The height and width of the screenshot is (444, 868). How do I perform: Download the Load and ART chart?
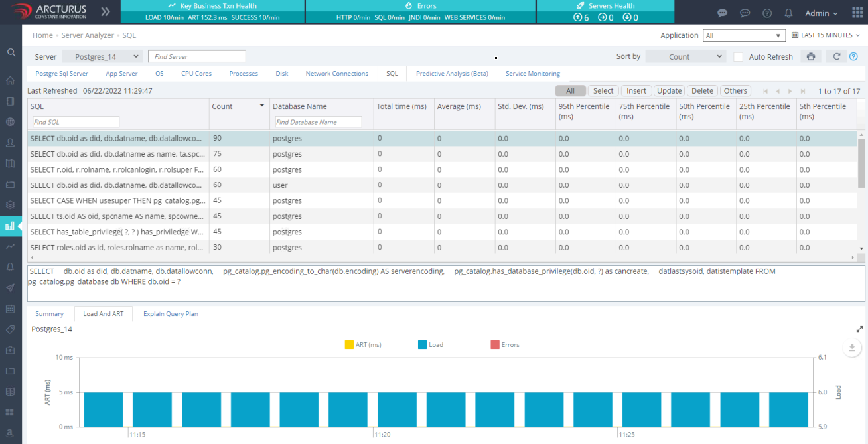(852, 348)
